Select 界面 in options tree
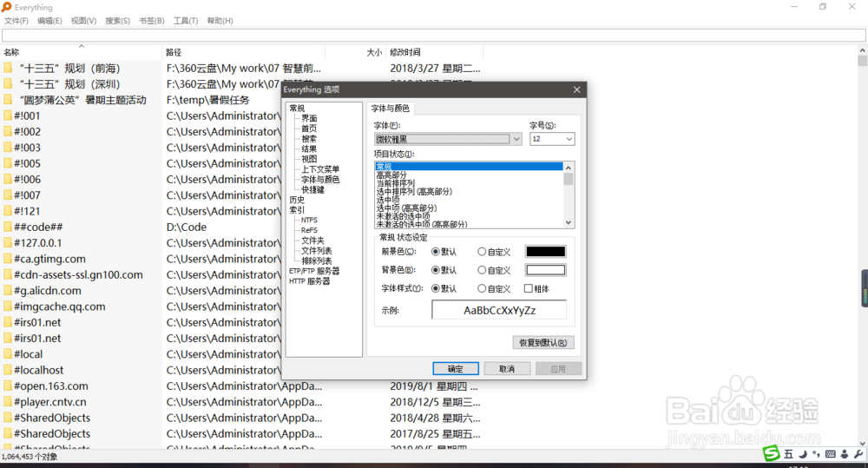The image size is (868, 468). point(309,118)
